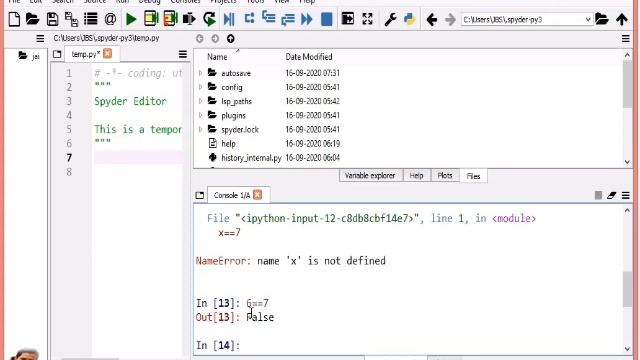
Task: Go back with the left arrow
Action: coord(431,19)
